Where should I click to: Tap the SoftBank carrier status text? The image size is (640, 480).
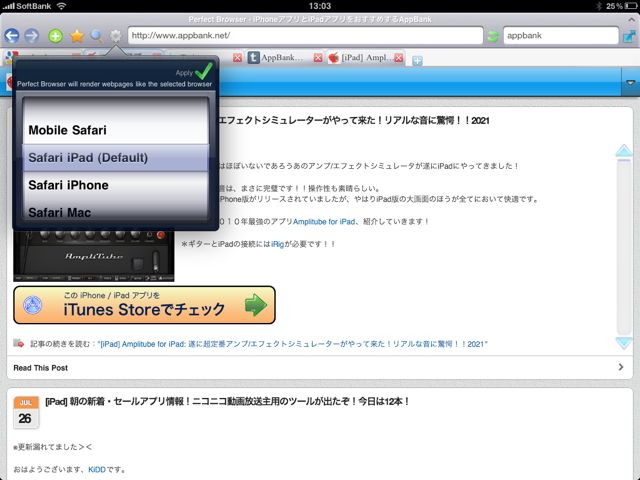coord(33,6)
